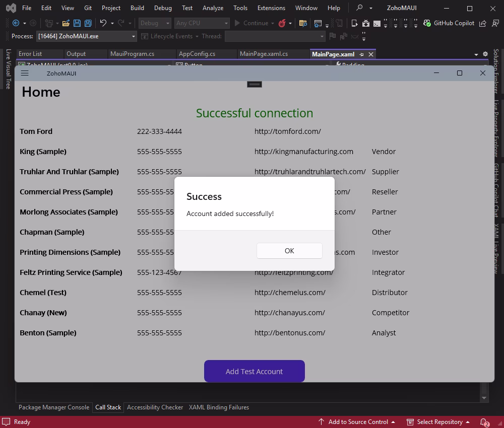Open the Live Visual Tree side panel

9,69
